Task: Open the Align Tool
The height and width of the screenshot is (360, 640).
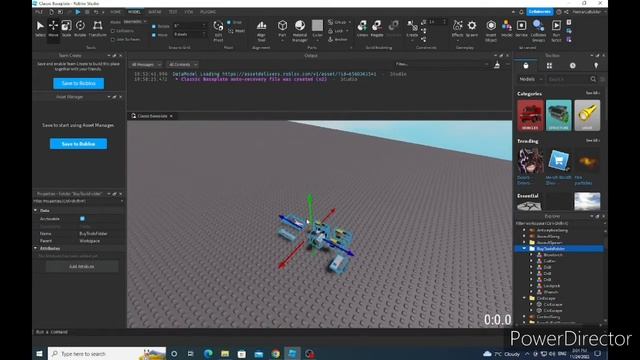Action: click(261, 31)
